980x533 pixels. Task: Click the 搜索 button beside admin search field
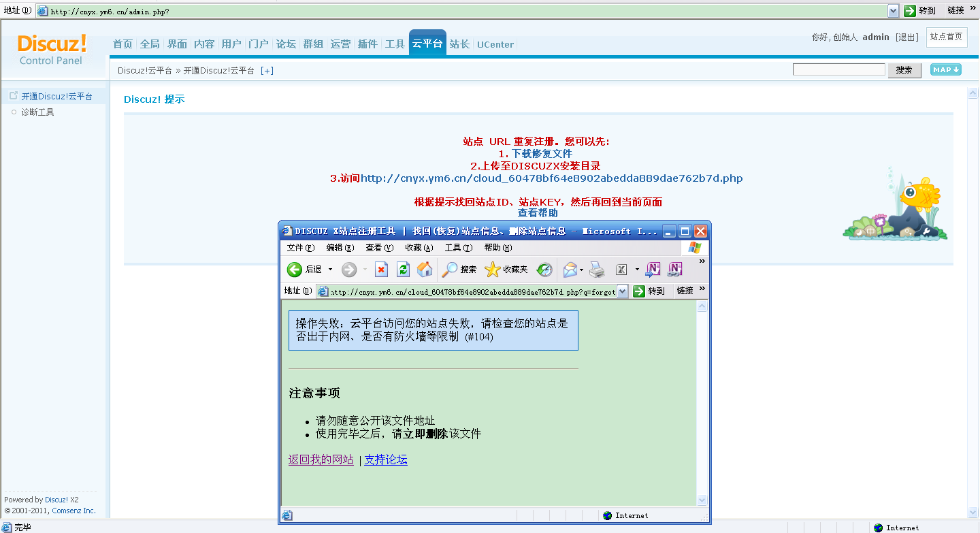904,70
